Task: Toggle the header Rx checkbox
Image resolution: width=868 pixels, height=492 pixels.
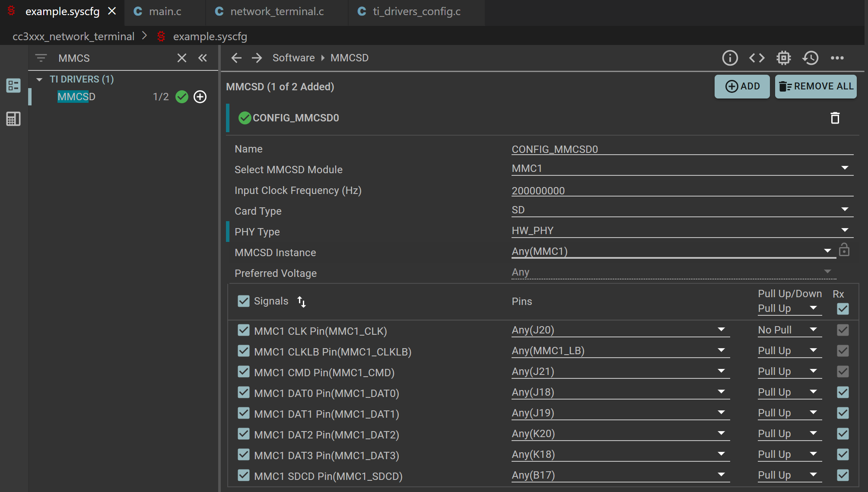Action: click(843, 309)
